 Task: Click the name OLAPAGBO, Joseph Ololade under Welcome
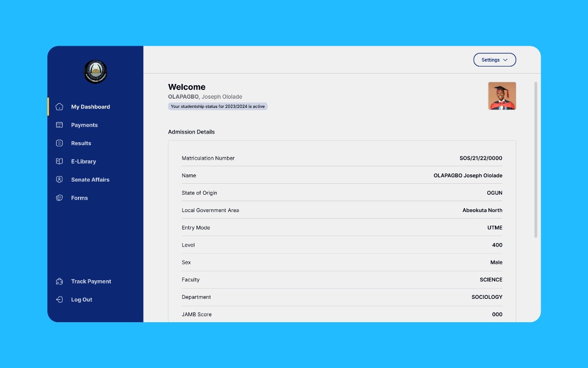[205, 96]
